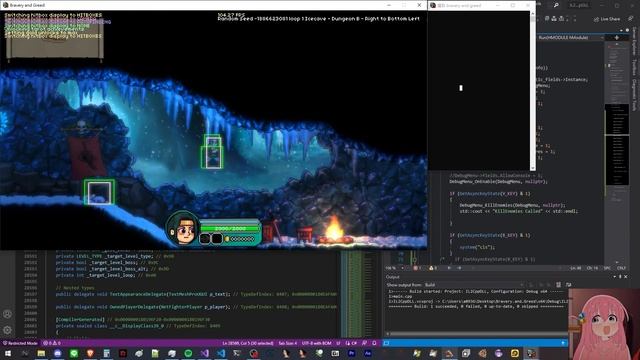
Task: Click the system("cls") code line
Action: [x=477, y=247]
